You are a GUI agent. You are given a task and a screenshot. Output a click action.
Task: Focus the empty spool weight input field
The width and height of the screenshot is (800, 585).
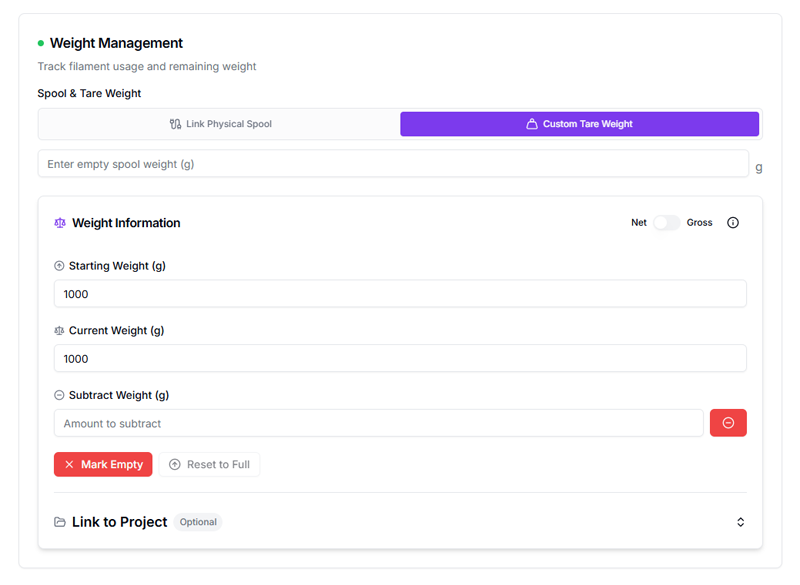(393, 164)
